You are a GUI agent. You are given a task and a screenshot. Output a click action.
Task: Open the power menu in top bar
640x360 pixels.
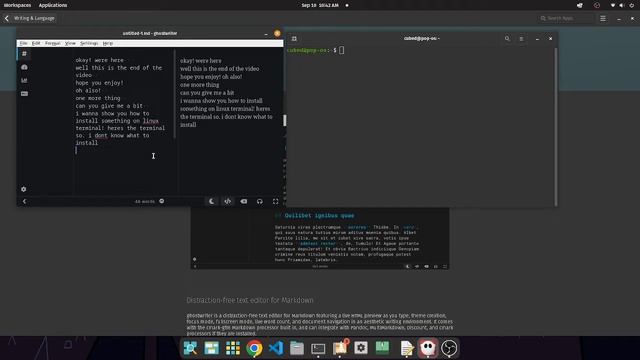point(632,5)
